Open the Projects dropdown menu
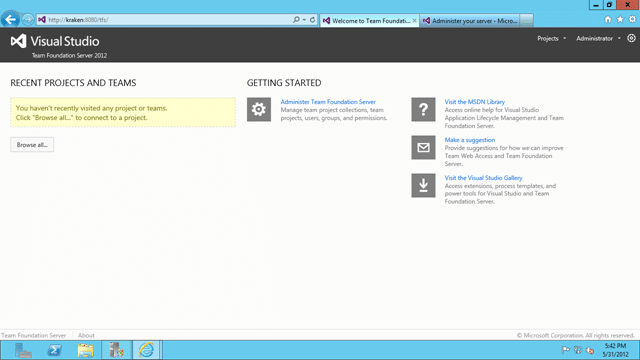The height and width of the screenshot is (360, 640). pyautogui.click(x=551, y=38)
